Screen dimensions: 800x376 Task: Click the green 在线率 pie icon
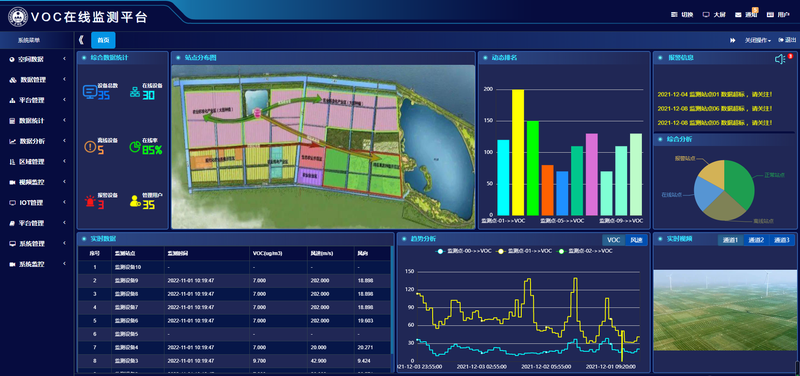[135, 146]
